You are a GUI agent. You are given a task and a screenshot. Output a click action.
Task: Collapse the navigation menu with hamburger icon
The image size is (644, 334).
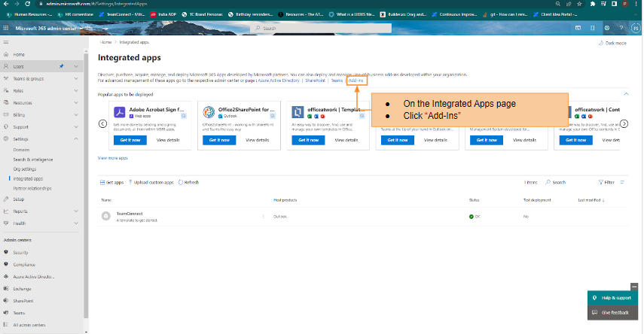pyautogui.click(x=6, y=42)
